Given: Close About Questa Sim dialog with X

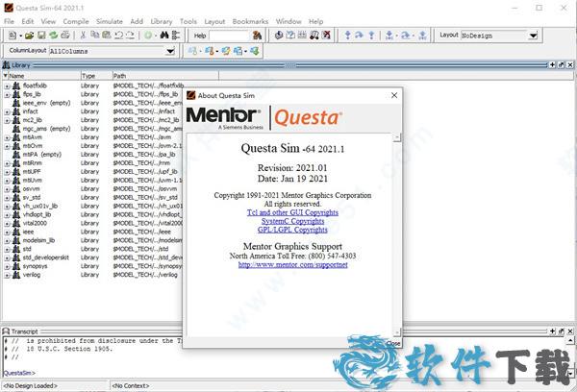Looking at the screenshot, I should click(x=394, y=95).
